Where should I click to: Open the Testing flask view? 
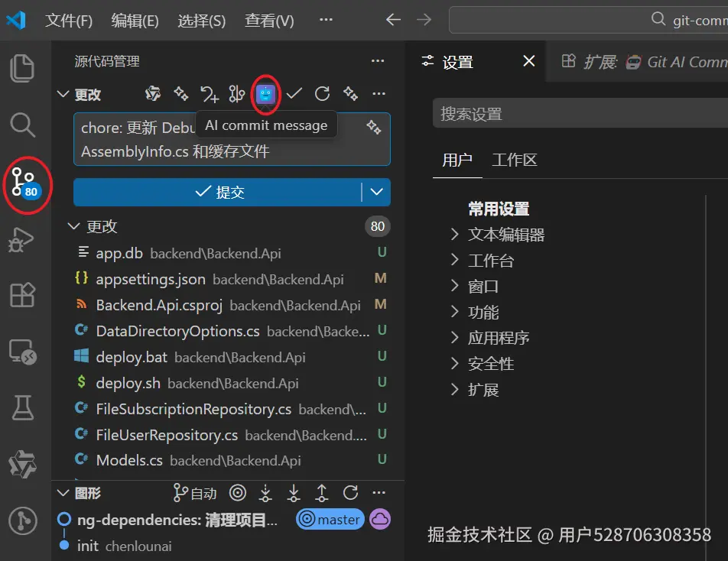point(22,407)
